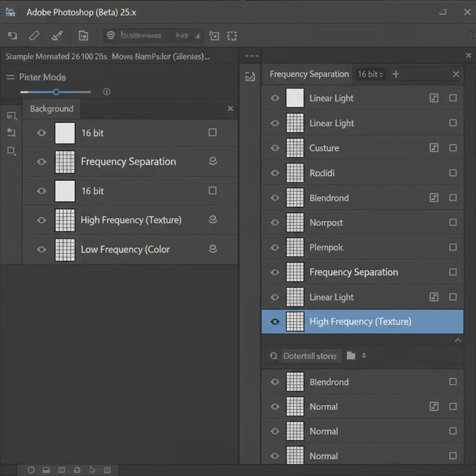Expand the sort arrows beside folder icon
The width and height of the screenshot is (476, 476).
364,356
